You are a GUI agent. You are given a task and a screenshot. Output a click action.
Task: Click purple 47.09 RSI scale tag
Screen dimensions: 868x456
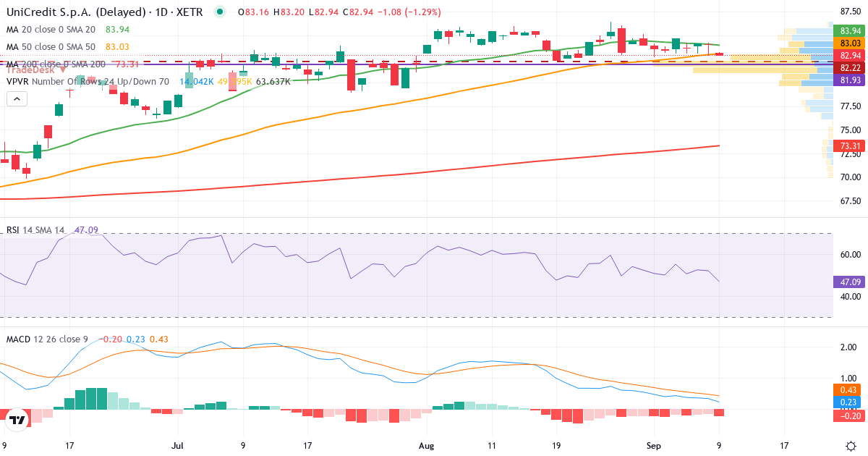pyautogui.click(x=850, y=282)
